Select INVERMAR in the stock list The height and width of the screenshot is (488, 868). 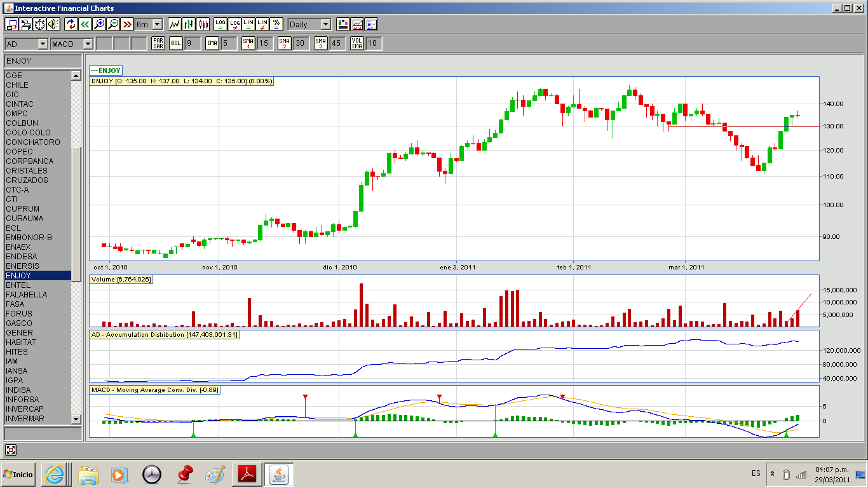click(38, 419)
